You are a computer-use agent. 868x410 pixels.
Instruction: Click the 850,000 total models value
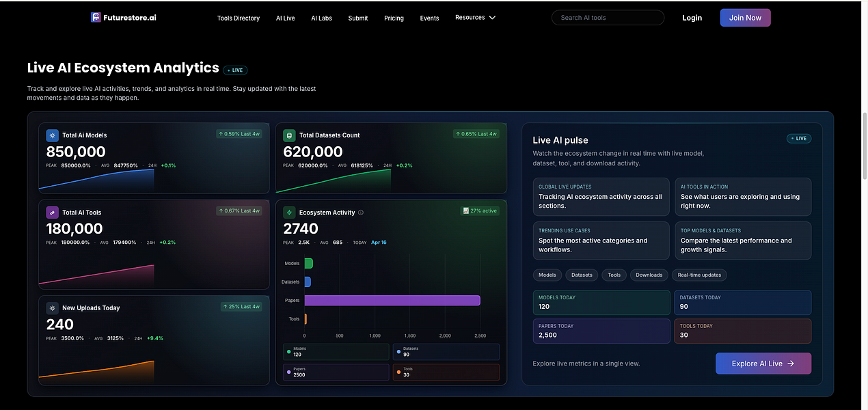click(x=76, y=152)
